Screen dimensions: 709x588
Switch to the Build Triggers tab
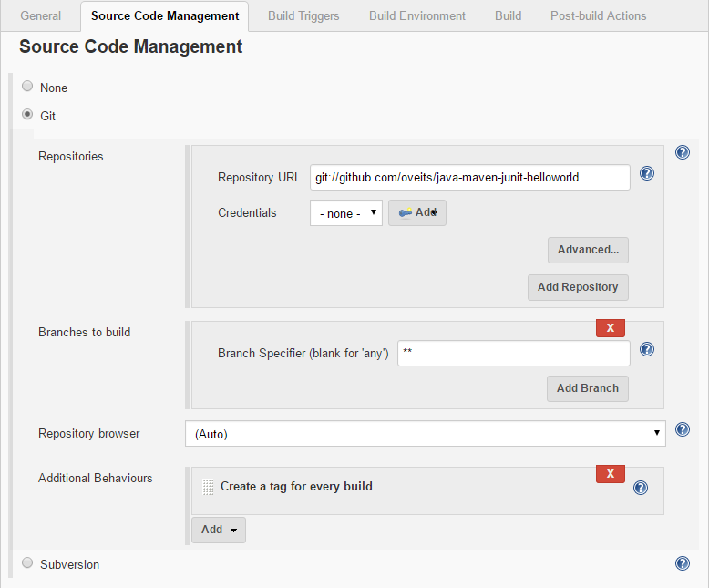pyautogui.click(x=303, y=15)
